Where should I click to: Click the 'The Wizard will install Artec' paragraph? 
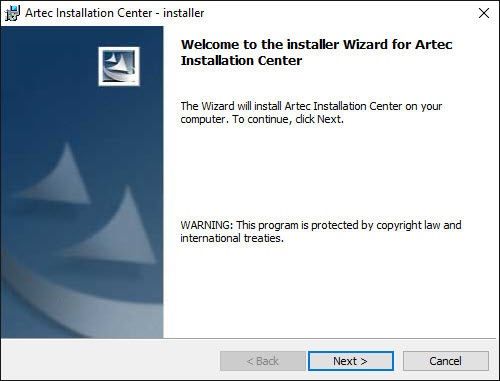point(311,113)
